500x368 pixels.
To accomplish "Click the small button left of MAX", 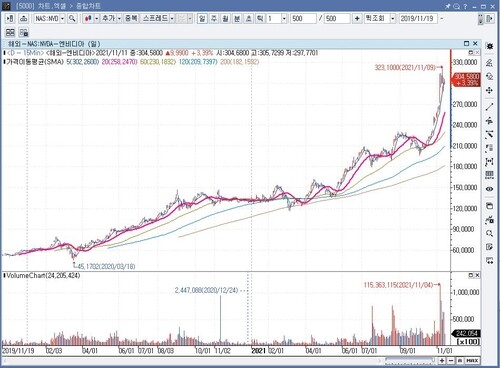I will 460,360.
